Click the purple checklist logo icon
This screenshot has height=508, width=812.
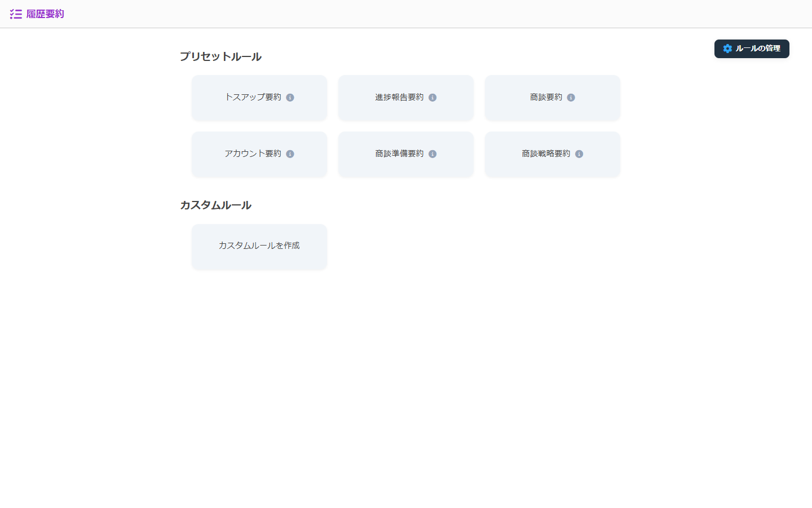(x=16, y=14)
